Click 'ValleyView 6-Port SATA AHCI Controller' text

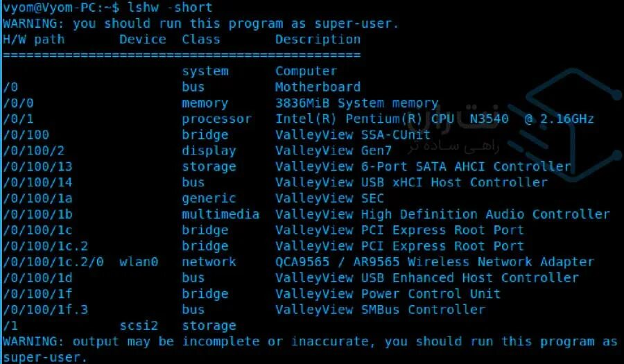[x=423, y=167]
